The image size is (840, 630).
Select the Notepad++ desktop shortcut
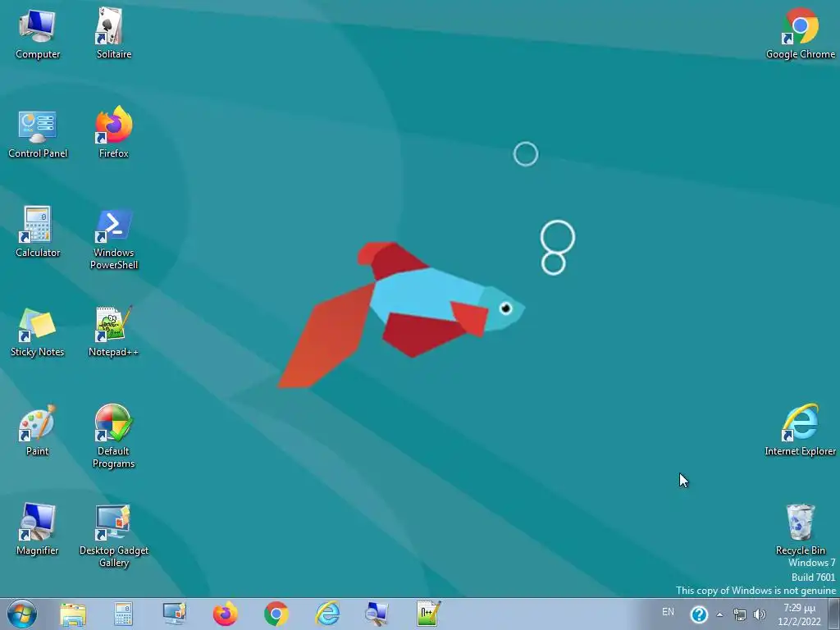(113, 332)
